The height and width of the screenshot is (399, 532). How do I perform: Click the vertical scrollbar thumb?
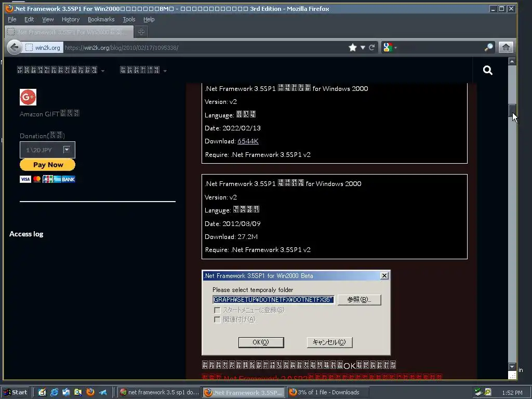click(x=512, y=111)
